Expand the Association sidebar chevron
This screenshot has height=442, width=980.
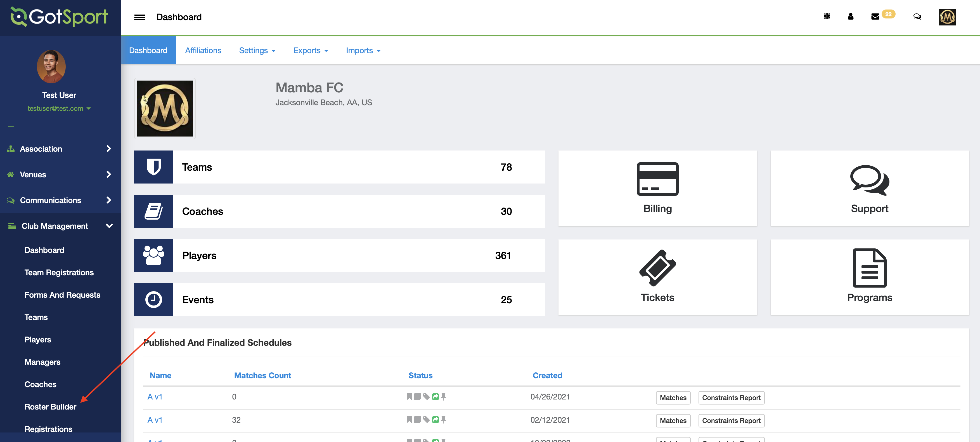tap(109, 149)
